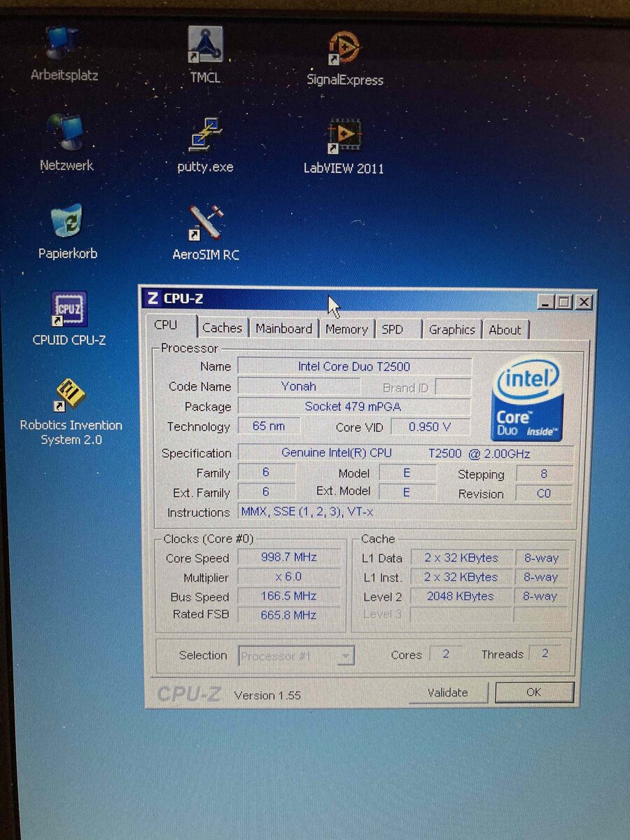Click the Version 1.55 label
The width and height of the screenshot is (630, 840).
click(x=267, y=695)
